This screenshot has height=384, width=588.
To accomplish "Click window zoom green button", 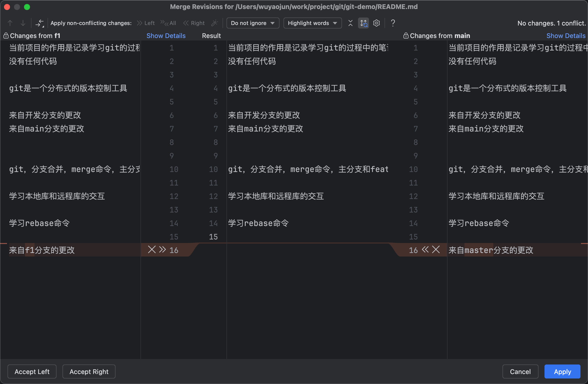I will [27, 7].
